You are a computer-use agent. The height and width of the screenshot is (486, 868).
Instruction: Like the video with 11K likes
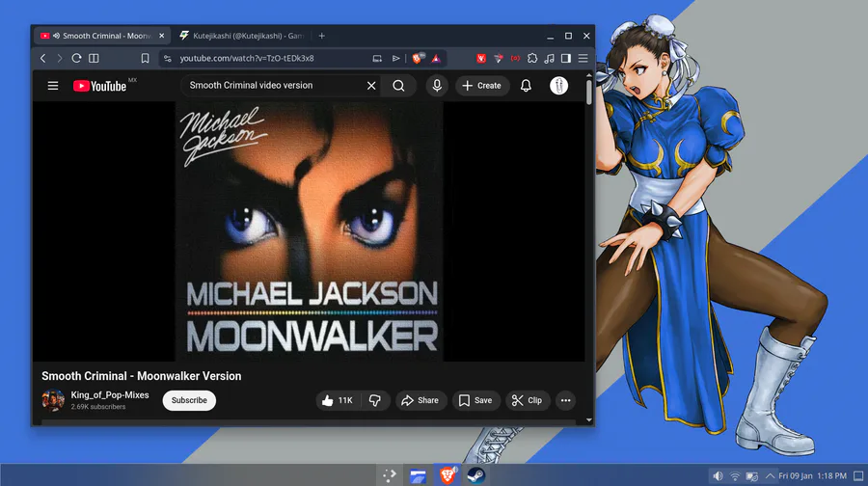click(338, 400)
